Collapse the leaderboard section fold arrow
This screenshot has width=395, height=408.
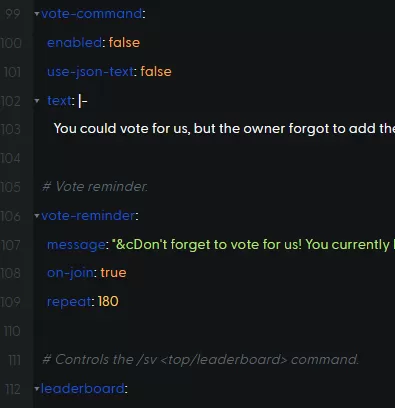tap(37, 388)
